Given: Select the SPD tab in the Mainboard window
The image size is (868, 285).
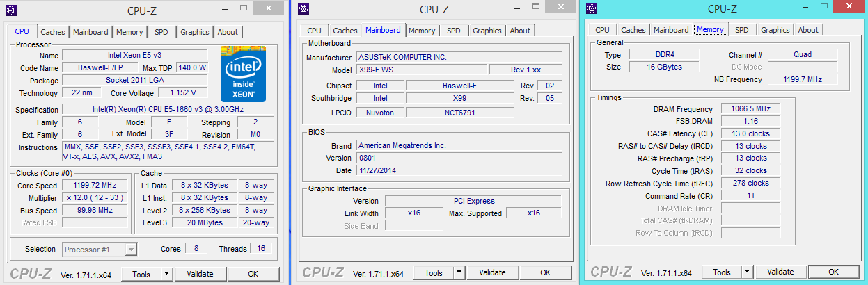Looking at the screenshot, I should (454, 31).
